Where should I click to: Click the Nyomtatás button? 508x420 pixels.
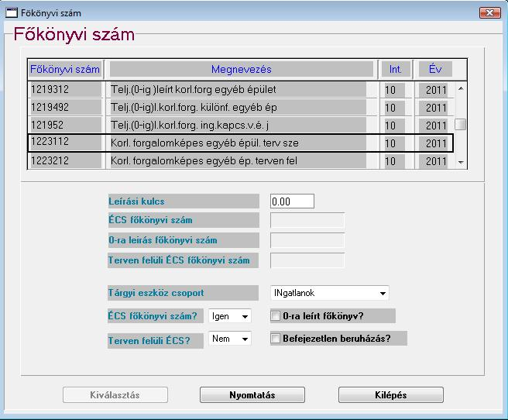coord(252,395)
